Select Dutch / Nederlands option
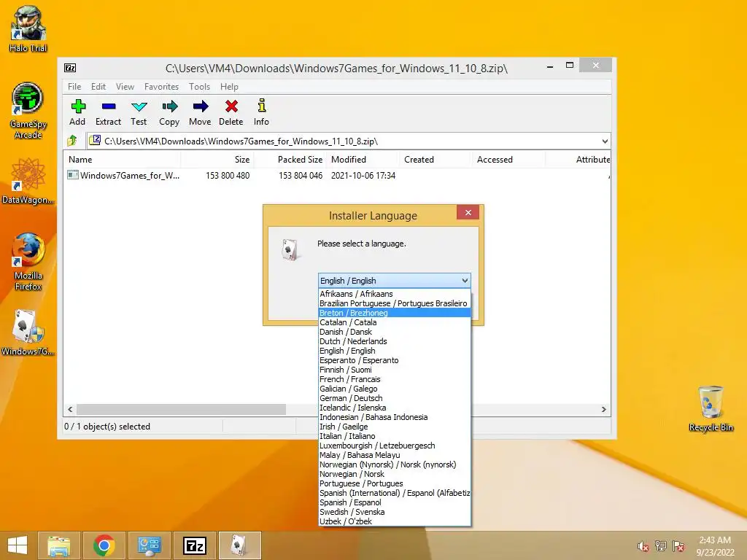The width and height of the screenshot is (747, 560). [395, 341]
